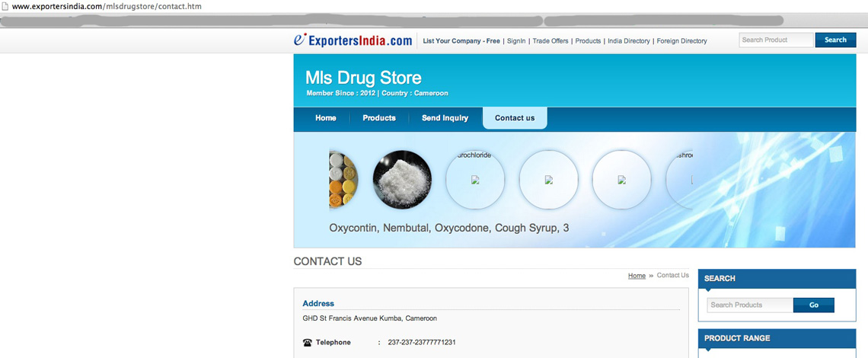Switch to the Products tab of the store
Screen dimensions: 868x358
[378, 118]
